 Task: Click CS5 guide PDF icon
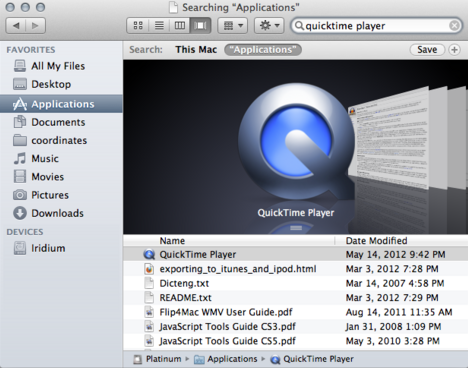[x=149, y=341]
